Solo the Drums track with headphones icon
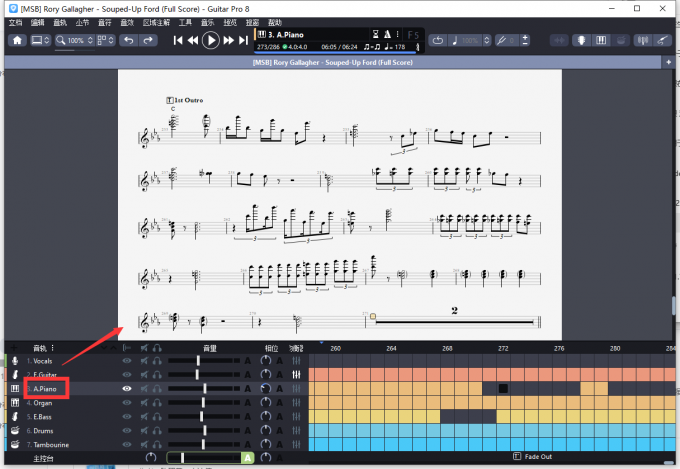This screenshot has height=469, width=680. point(158,430)
